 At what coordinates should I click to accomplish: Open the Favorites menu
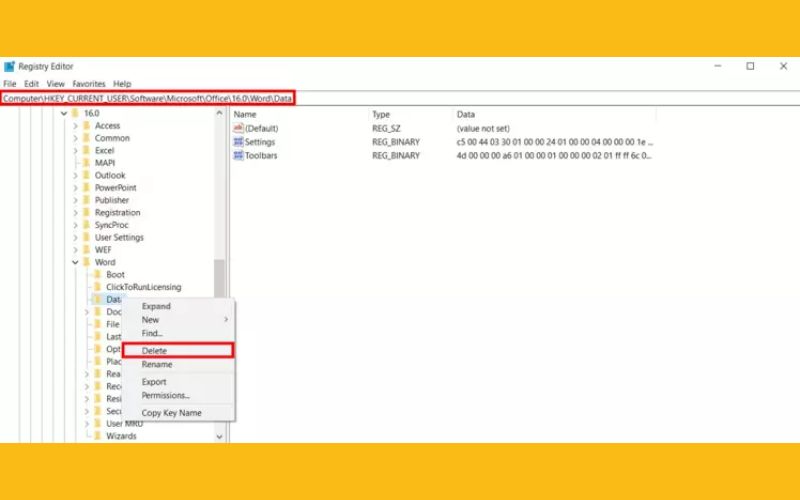(88, 84)
